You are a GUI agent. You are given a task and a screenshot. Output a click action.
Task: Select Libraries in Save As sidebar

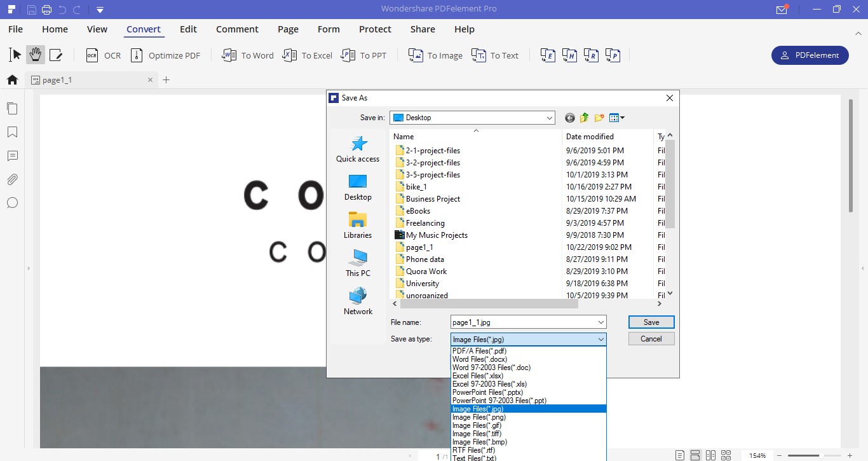(x=358, y=226)
